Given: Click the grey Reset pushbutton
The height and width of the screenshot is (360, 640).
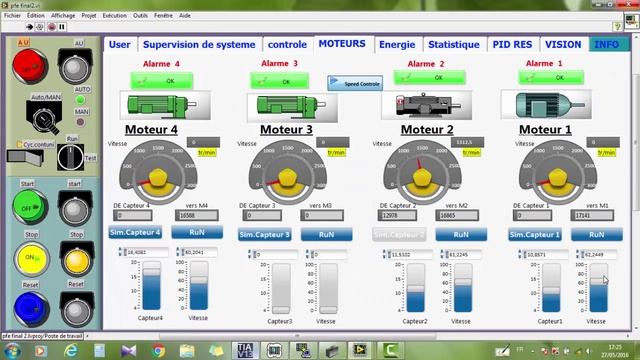Looking at the screenshot, I should pyautogui.click(x=77, y=309).
